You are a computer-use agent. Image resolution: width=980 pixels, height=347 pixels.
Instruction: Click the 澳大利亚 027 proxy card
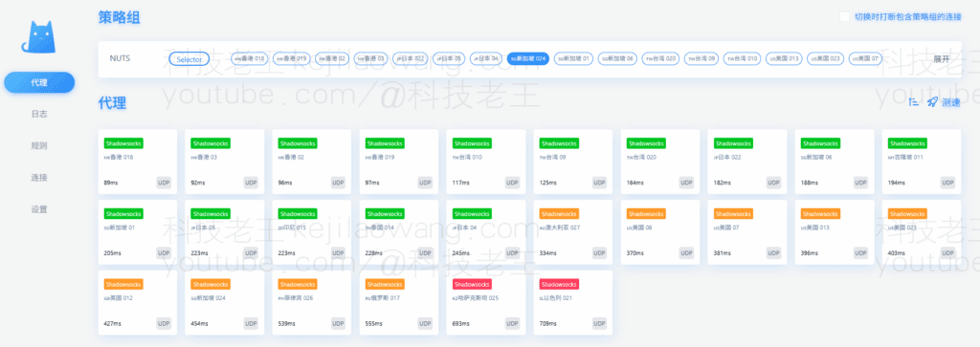point(573,232)
